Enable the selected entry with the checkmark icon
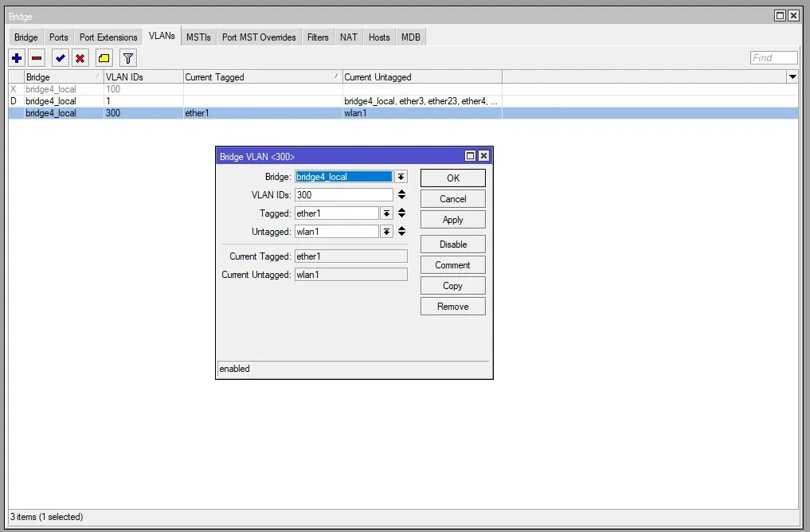 59,57
